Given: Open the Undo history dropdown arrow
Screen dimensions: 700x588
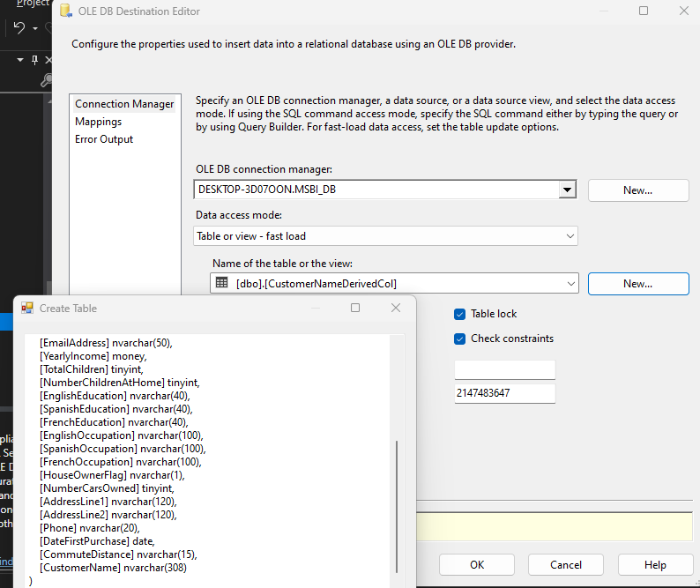Looking at the screenshot, I should [35, 28].
